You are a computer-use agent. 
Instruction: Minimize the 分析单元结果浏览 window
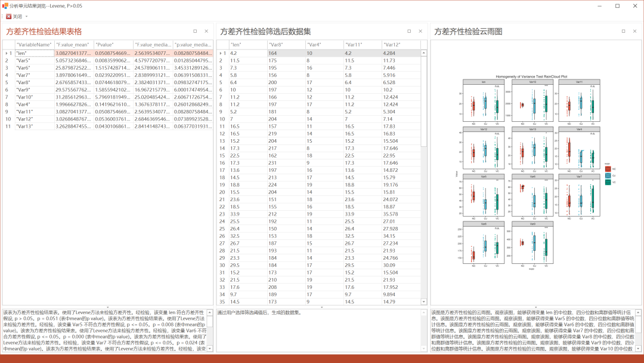click(x=600, y=6)
